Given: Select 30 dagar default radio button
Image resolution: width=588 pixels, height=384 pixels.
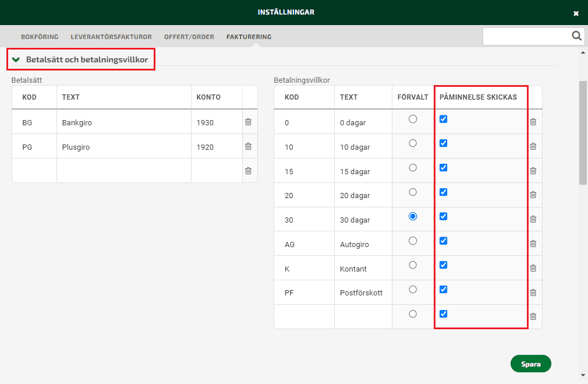Looking at the screenshot, I should click(413, 216).
